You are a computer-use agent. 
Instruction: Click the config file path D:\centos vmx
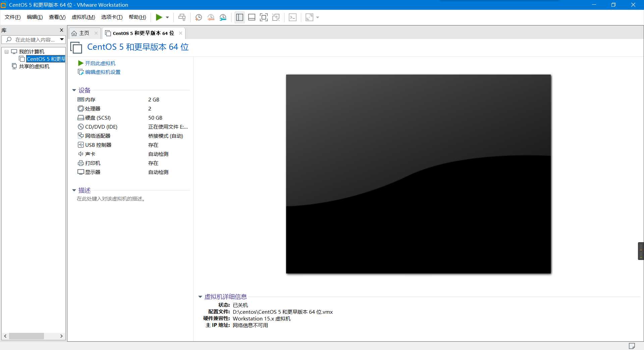point(283,312)
